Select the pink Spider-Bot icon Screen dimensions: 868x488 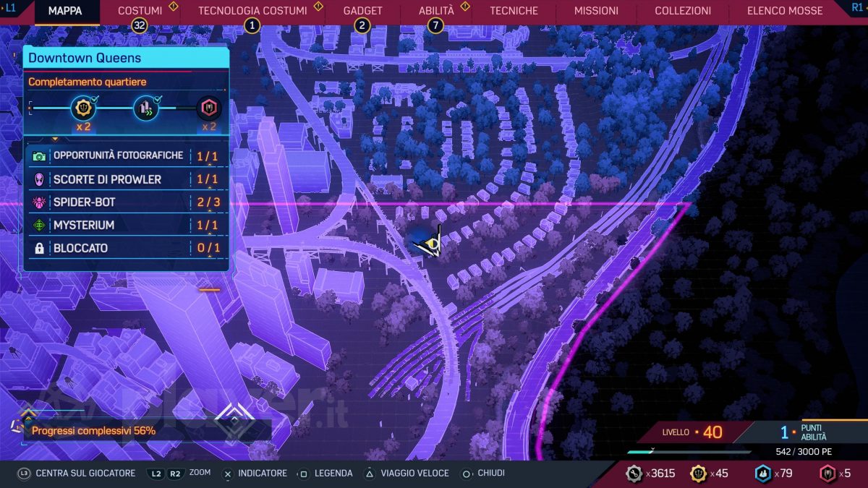coord(39,202)
